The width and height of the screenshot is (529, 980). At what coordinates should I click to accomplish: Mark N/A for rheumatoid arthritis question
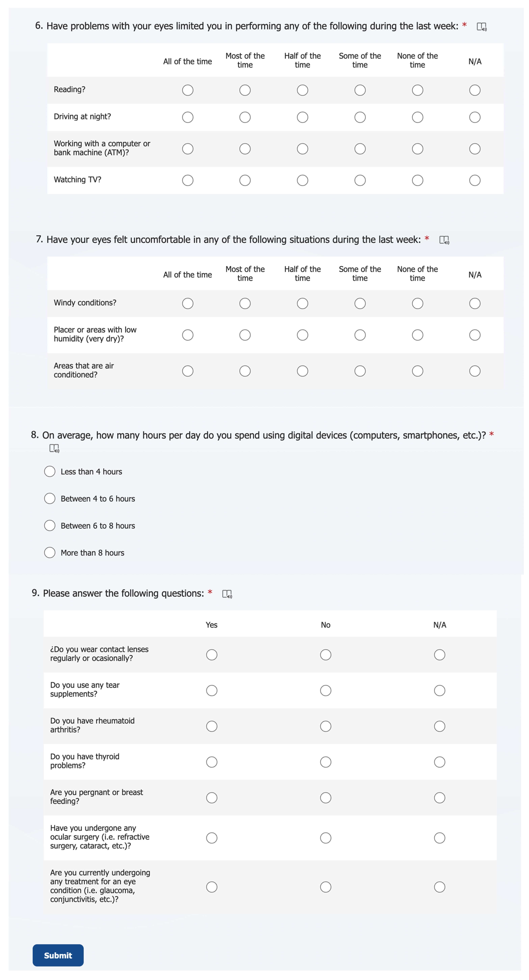coord(440,726)
